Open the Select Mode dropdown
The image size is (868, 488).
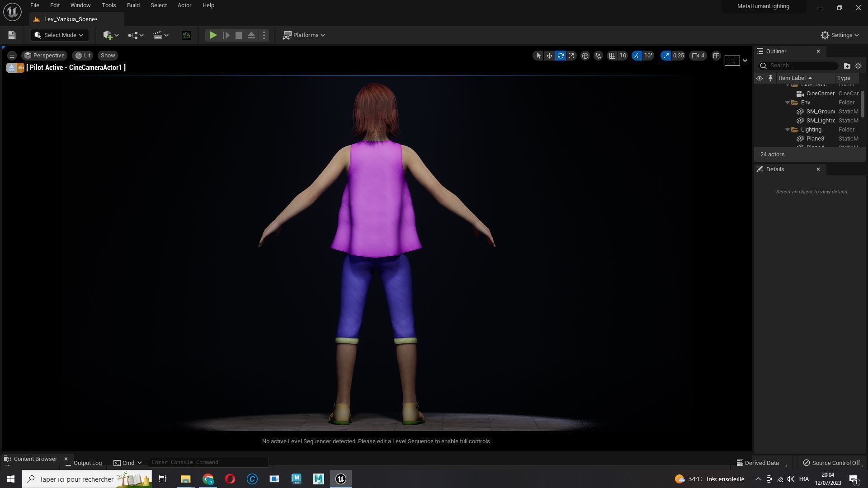(x=60, y=35)
